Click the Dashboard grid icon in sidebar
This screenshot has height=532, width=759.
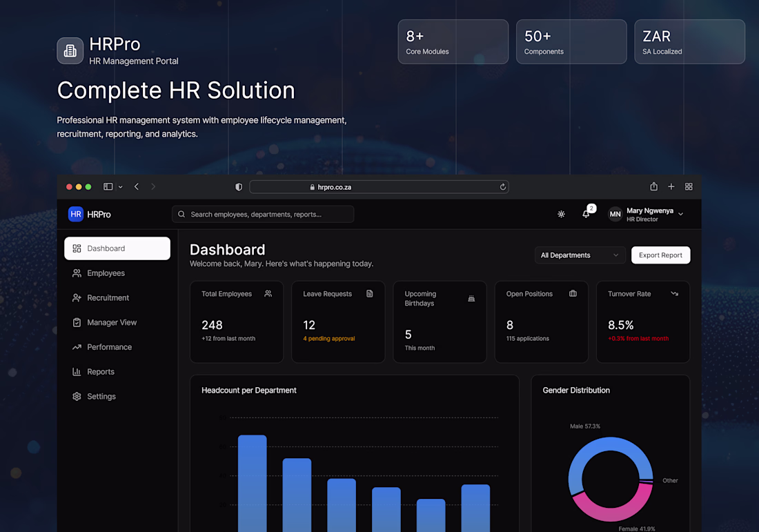(77, 248)
